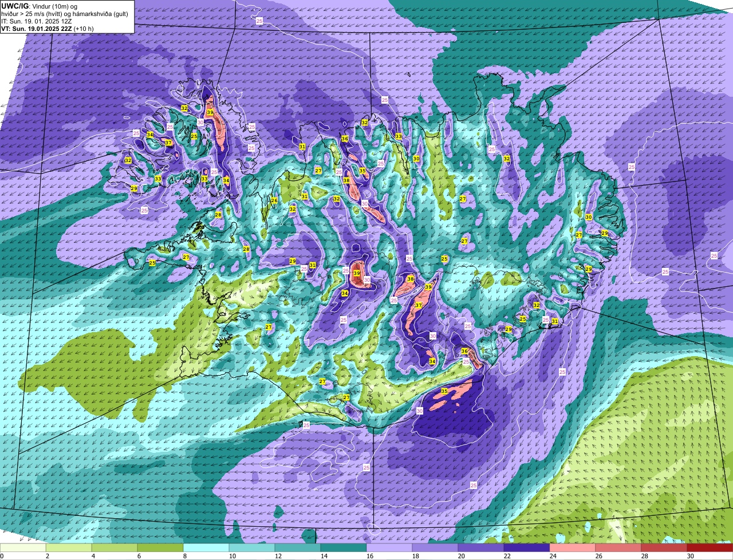Pick the 12–14 m/s teal legend swatch
The width and height of the screenshot is (733, 560).
pyautogui.click(x=298, y=547)
